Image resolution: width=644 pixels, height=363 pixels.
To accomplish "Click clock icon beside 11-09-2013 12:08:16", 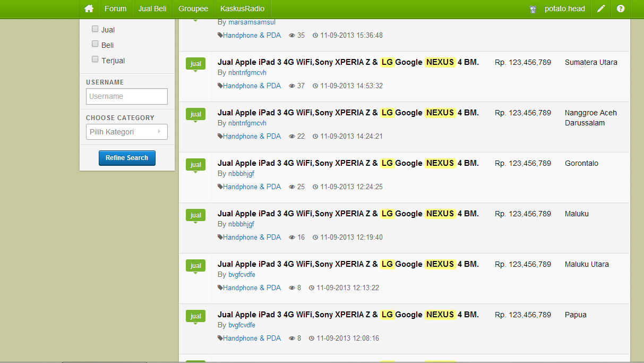I will point(312,339).
